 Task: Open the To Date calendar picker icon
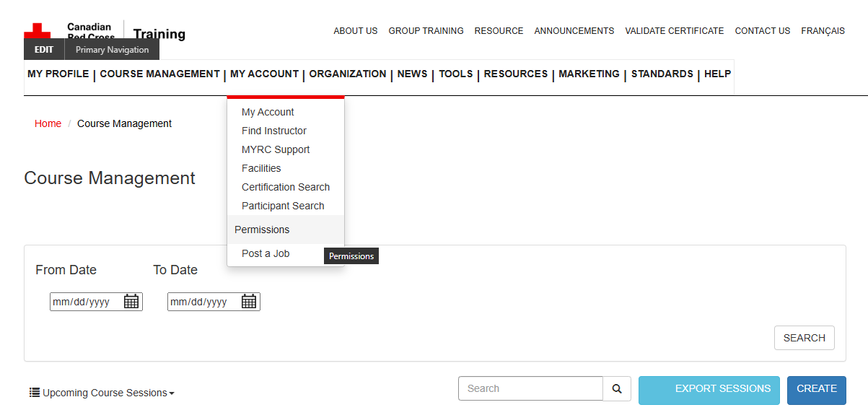(x=249, y=302)
